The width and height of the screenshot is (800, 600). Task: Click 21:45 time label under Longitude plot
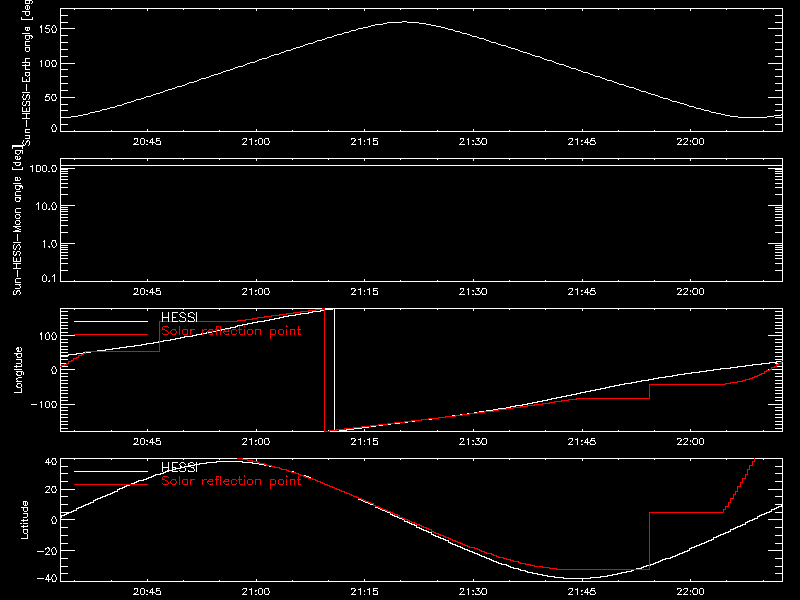point(582,442)
